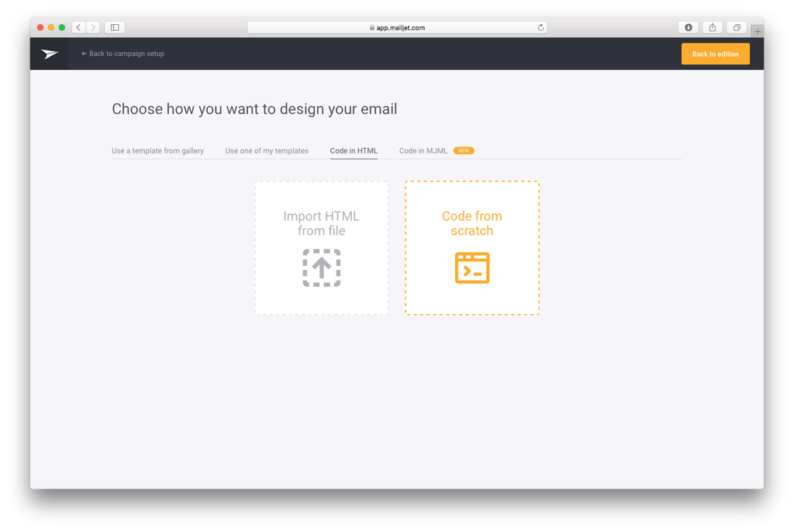The height and width of the screenshot is (532, 794).
Task: Open a new tab with plus button
Action: [x=758, y=32]
